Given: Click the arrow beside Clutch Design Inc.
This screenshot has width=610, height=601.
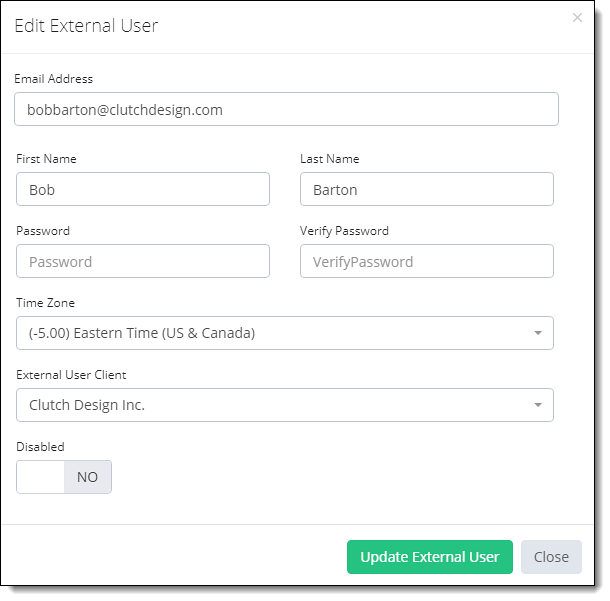Looking at the screenshot, I should point(538,405).
